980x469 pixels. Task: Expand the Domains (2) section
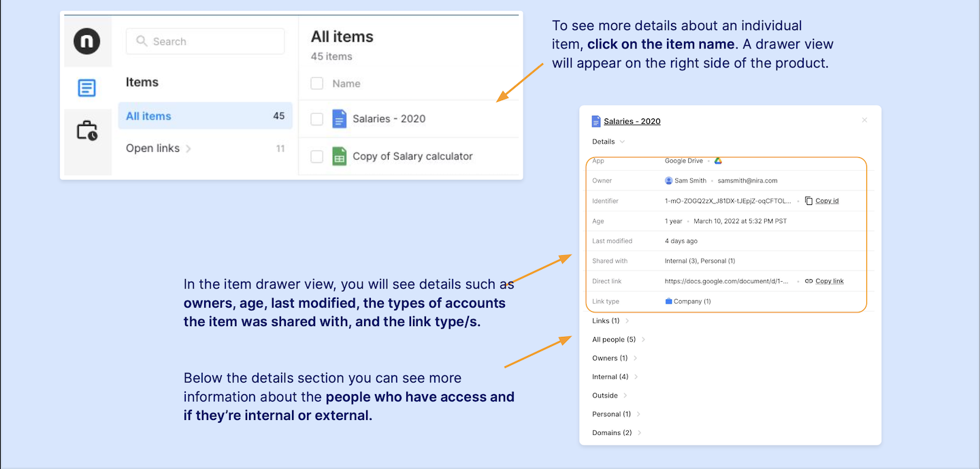[x=640, y=433]
